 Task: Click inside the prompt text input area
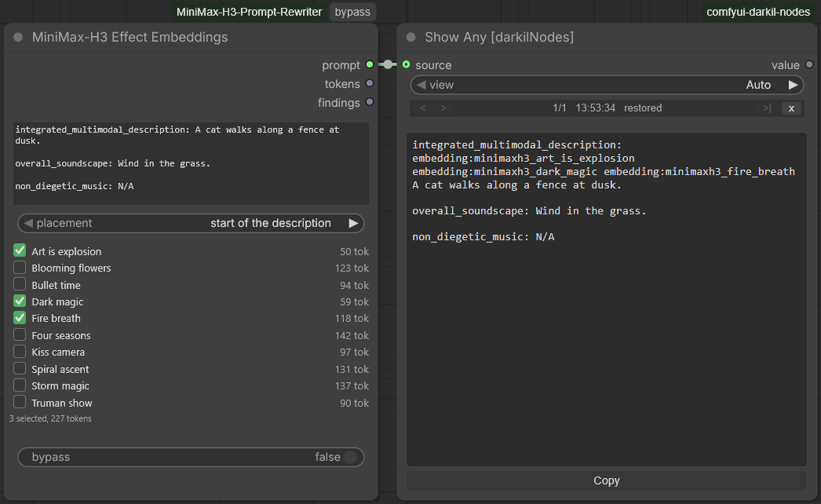191,163
